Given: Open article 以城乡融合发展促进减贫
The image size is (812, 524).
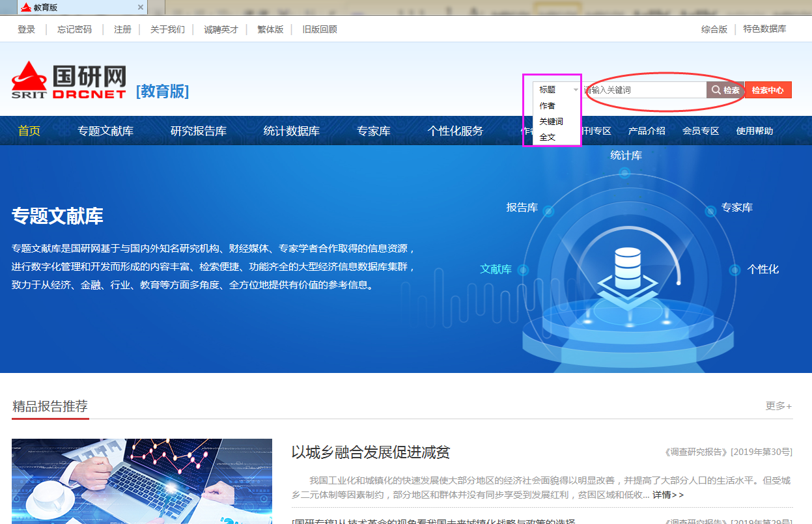Looking at the screenshot, I should coord(371,452).
